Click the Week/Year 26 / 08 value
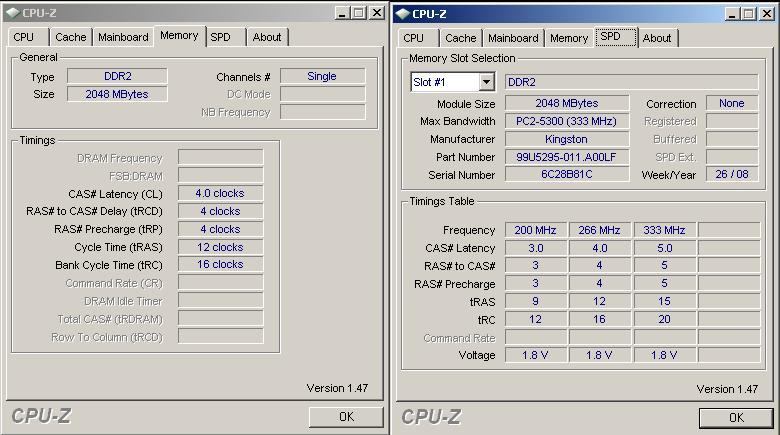780x435 pixels. coord(732,174)
